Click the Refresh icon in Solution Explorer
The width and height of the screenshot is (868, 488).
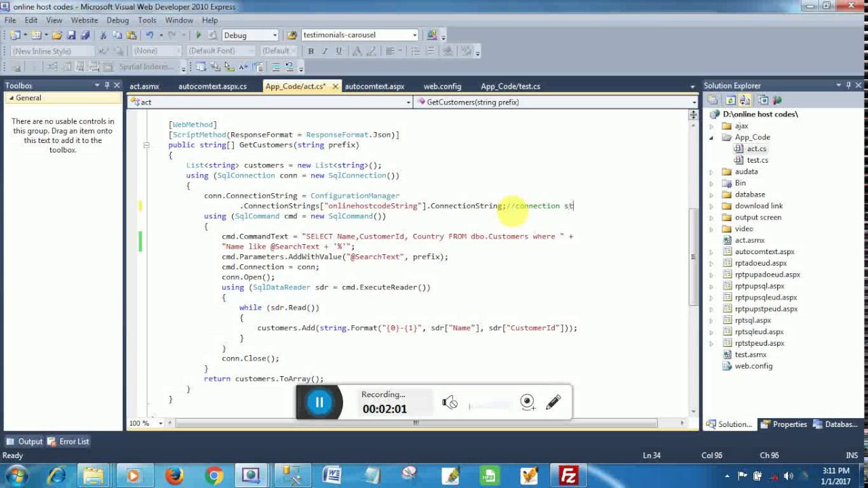(730, 100)
